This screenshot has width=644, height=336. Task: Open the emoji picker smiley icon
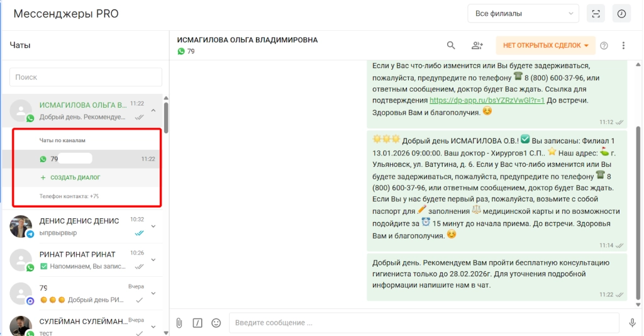pyautogui.click(x=216, y=323)
